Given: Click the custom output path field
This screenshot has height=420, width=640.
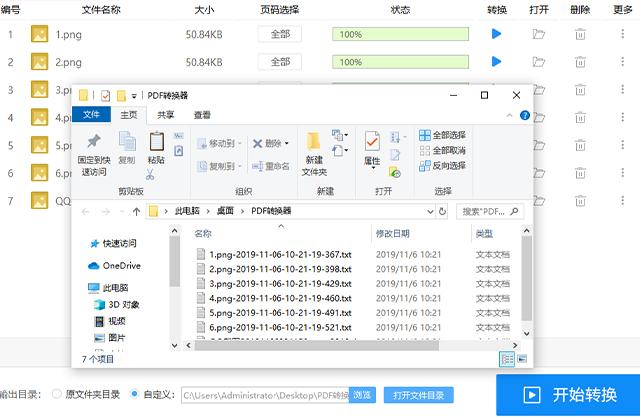Looking at the screenshot, I should click(x=265, y=395).
